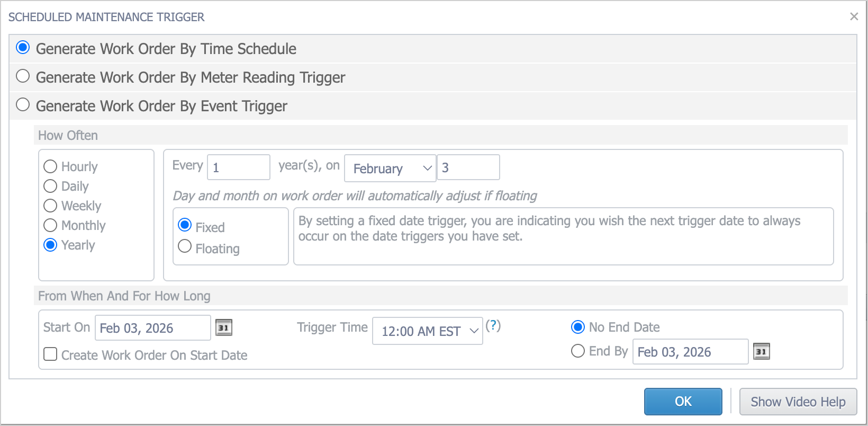Viewport: 868px width, 426px height.
Task: Expand the February month dropdown
Action: click(390, 168)
